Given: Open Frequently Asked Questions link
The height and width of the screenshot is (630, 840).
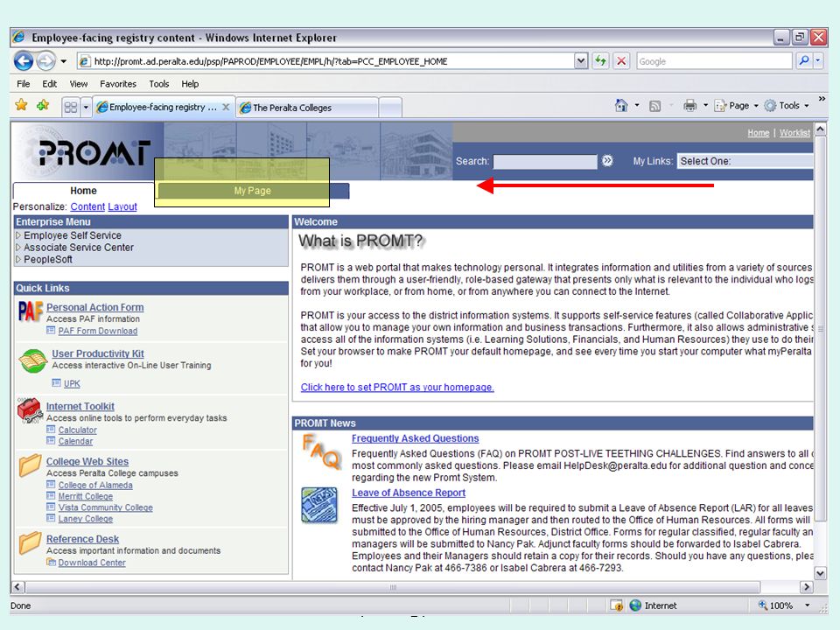Looking at the screenshot, I should click(x=415, y=438).
